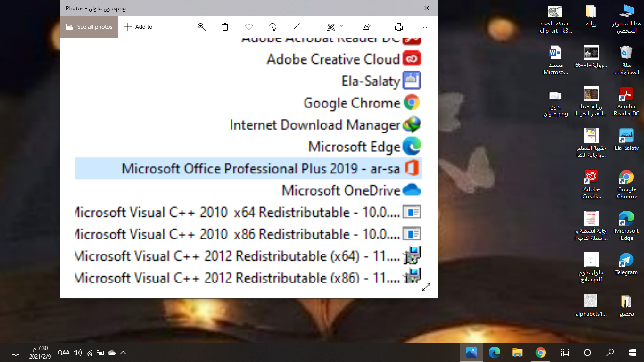Print the photo using printer icon
The width and height of the screenshot is (644, 362).
(399, 27)
